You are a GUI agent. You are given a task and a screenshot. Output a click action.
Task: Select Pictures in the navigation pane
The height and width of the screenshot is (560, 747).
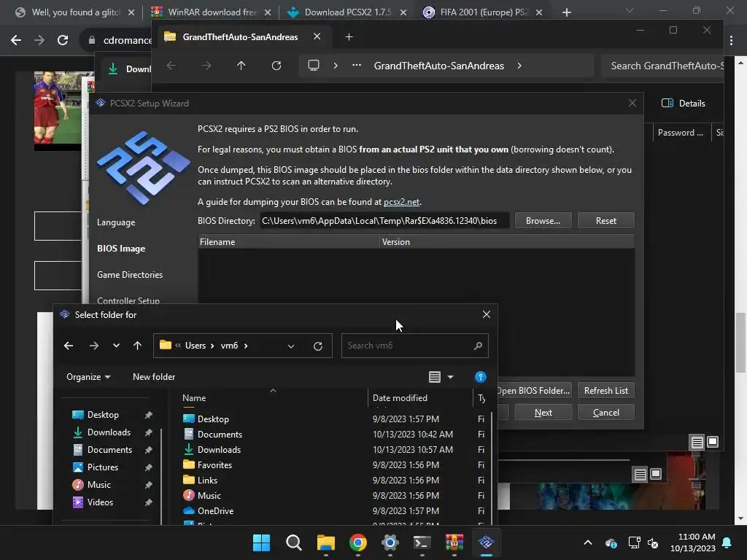(102, 467)
